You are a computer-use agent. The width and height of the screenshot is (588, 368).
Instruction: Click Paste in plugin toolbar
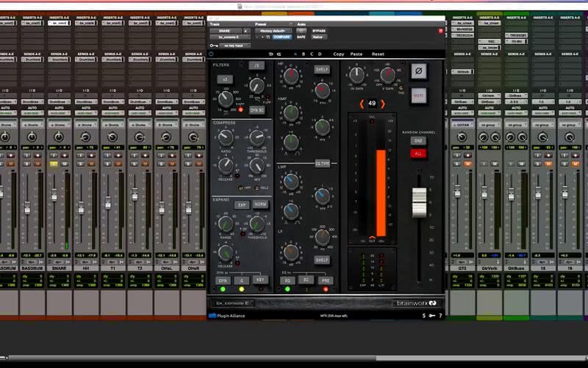[356, 54]
